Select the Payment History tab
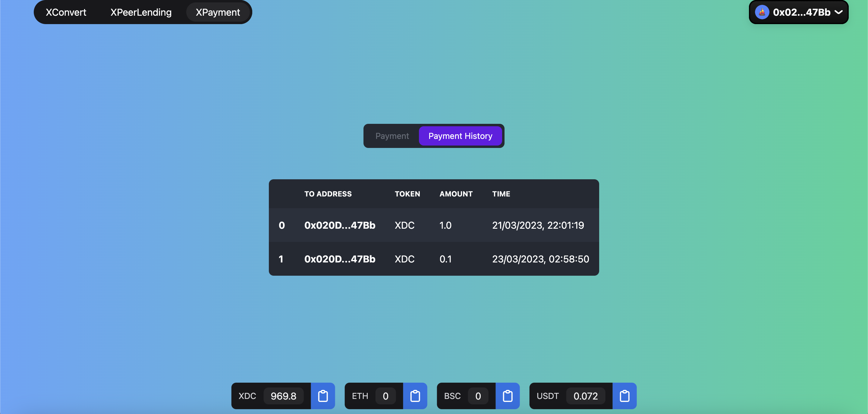868x414 pixels. pos(460,136)
